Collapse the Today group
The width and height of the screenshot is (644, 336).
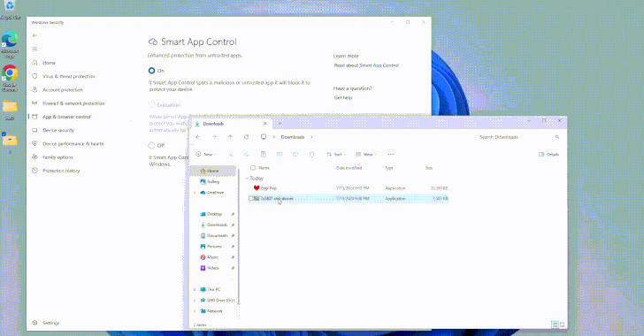[x=247, y=179]
